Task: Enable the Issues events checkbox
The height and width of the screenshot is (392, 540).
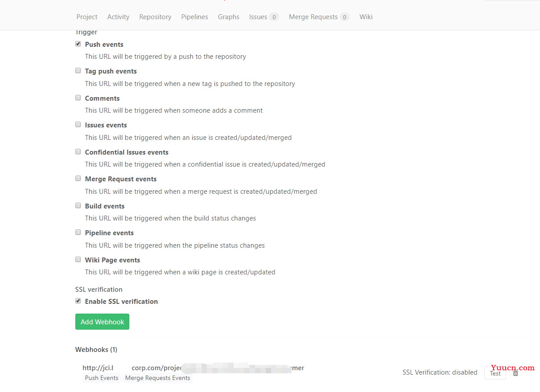Action: coord(78,124)
